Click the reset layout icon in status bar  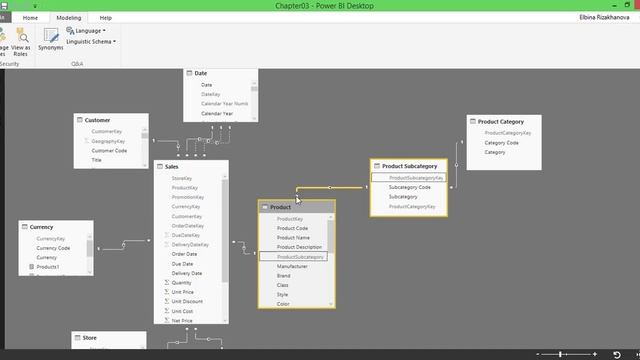[617, 355]
